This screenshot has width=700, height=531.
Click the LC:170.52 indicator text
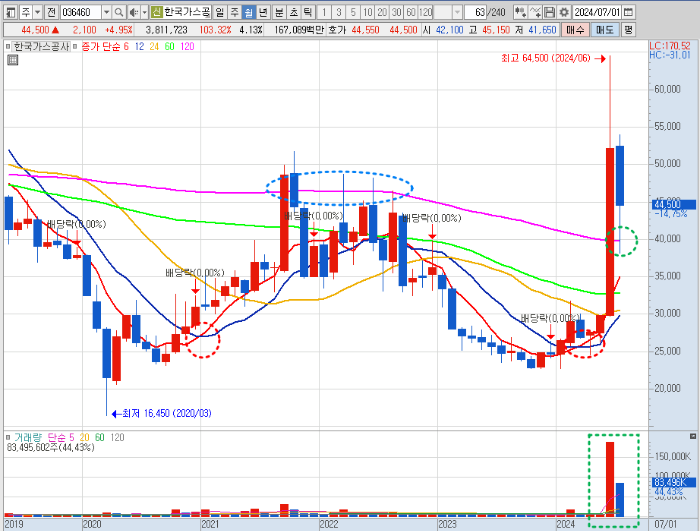pyautogui.click(x=670, y=46)
